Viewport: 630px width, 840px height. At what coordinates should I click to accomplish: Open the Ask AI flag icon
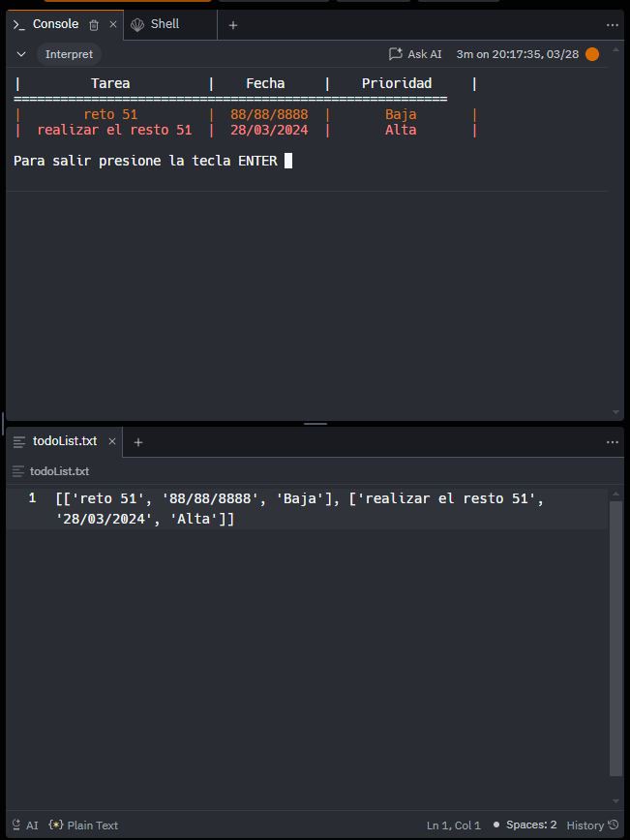coord(395,54)
